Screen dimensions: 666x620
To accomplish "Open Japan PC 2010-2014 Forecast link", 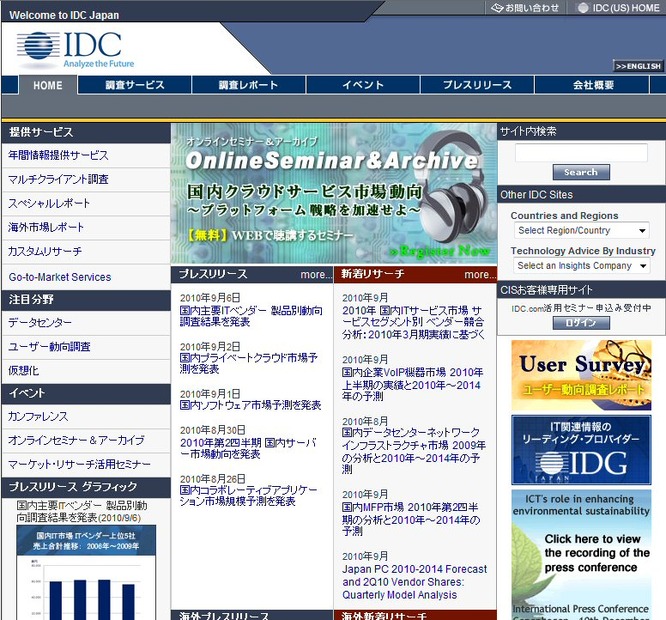I will [x=415, y=582].
